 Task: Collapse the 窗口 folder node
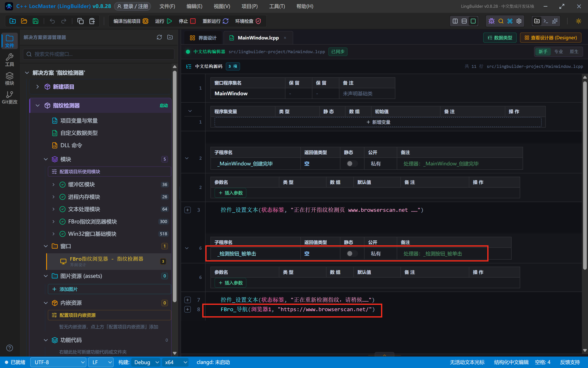46,246
